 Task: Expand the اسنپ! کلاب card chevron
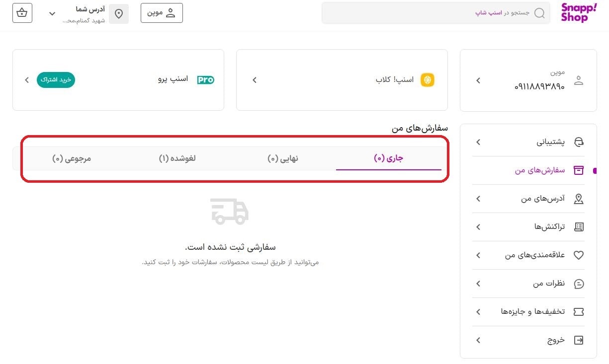tap(254, 80)
